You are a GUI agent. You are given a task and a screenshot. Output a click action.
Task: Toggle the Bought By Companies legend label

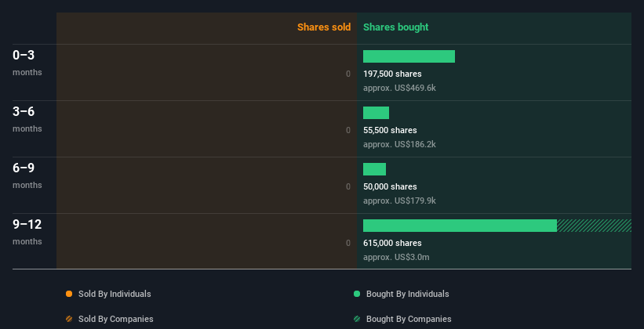tap(409, 319)
